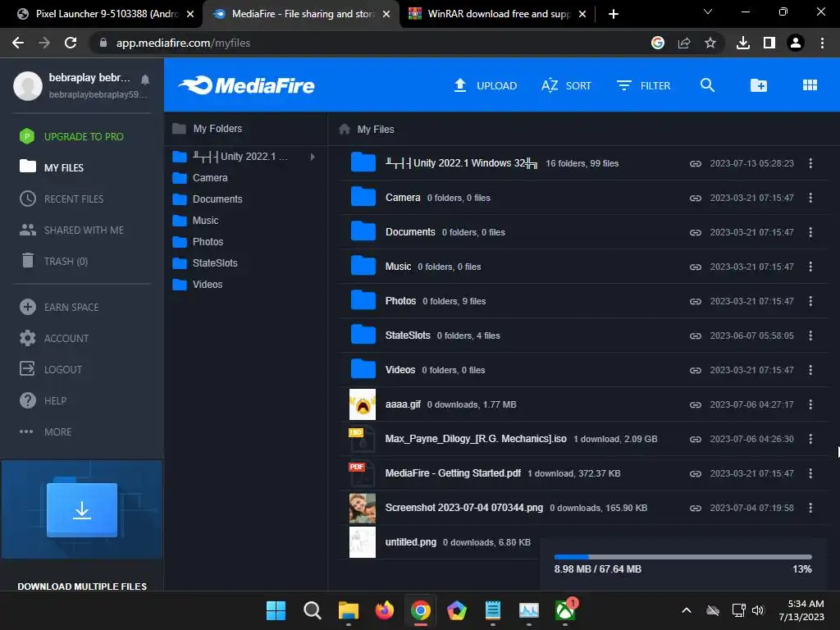Select Photos folder in folder tree
This screenshot has height=630, width=840.
198,242
